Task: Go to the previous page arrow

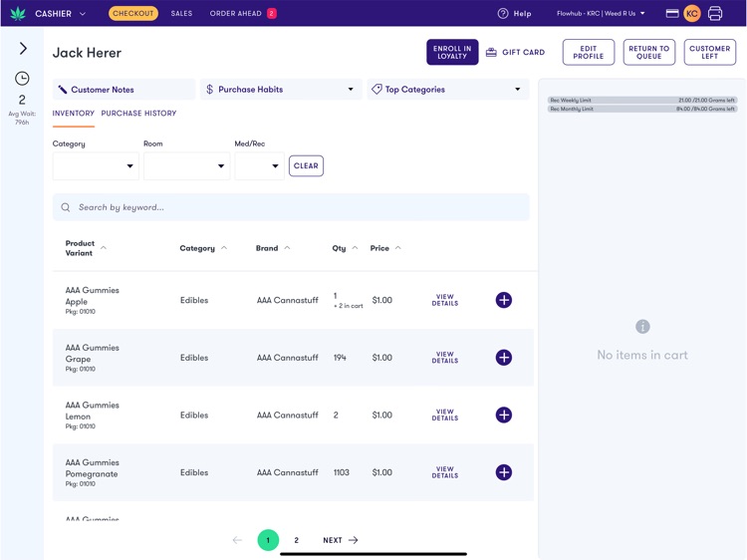Action: coord(237,540)
